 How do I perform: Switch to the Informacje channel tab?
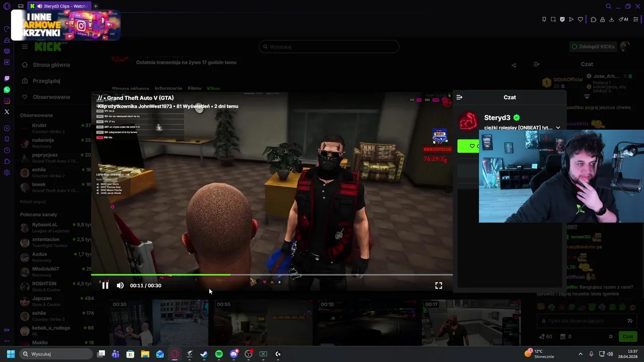[x=169, y=89]
